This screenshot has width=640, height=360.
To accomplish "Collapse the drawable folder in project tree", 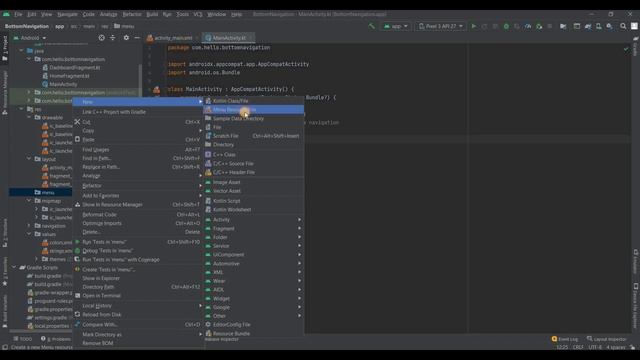I will coord(29,118).
